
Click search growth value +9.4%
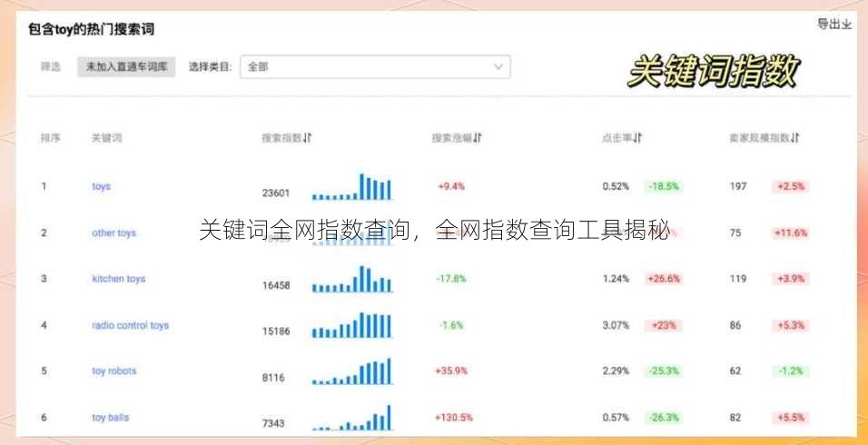[x=451, y=186]
